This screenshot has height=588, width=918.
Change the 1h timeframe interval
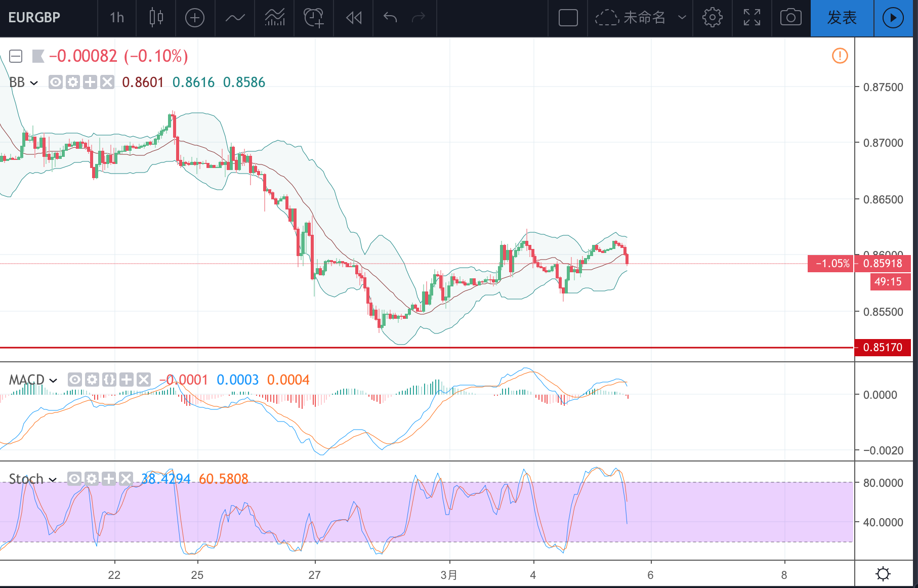(117, 18)
